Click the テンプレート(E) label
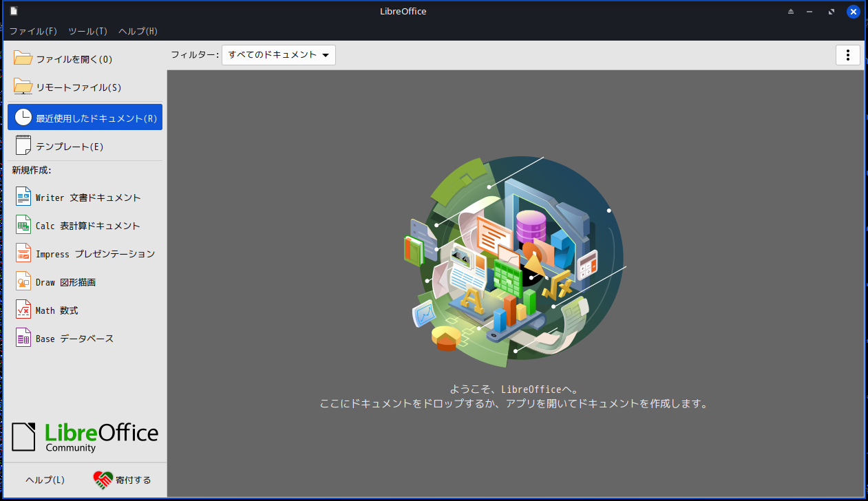Screen dimensions: 868x501 point(70,147)
